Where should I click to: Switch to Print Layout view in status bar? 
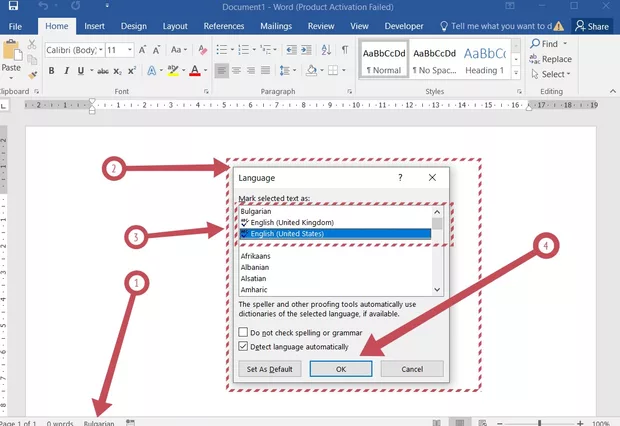(x=457, y=422)
